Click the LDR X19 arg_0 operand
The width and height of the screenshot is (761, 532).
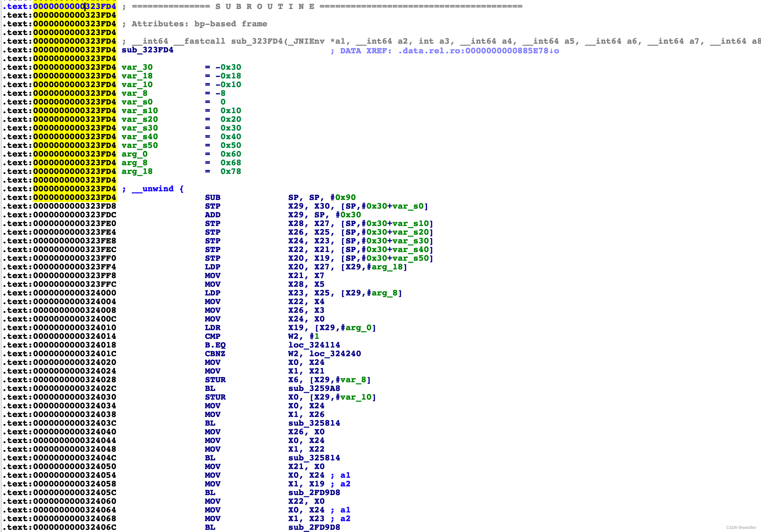(x=332, y=328)
